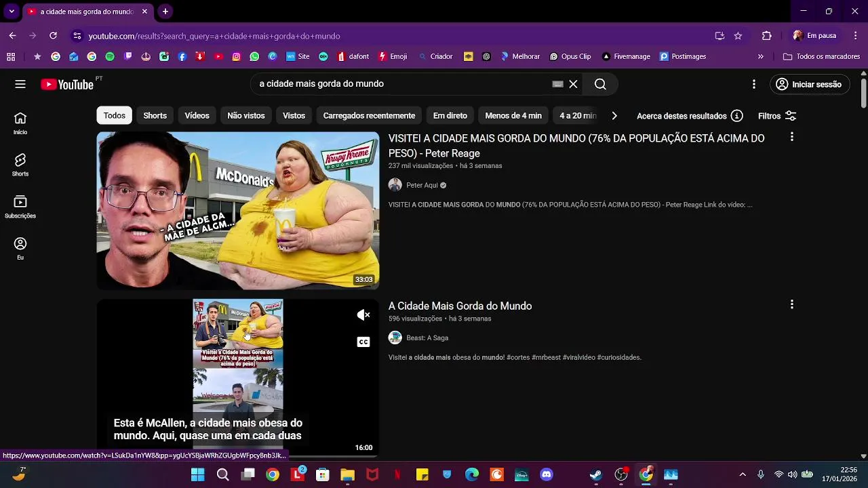The height and width of the screenshot is (488, 868).
Task: Open the Instagram bookmark
Action: [236, 56]
